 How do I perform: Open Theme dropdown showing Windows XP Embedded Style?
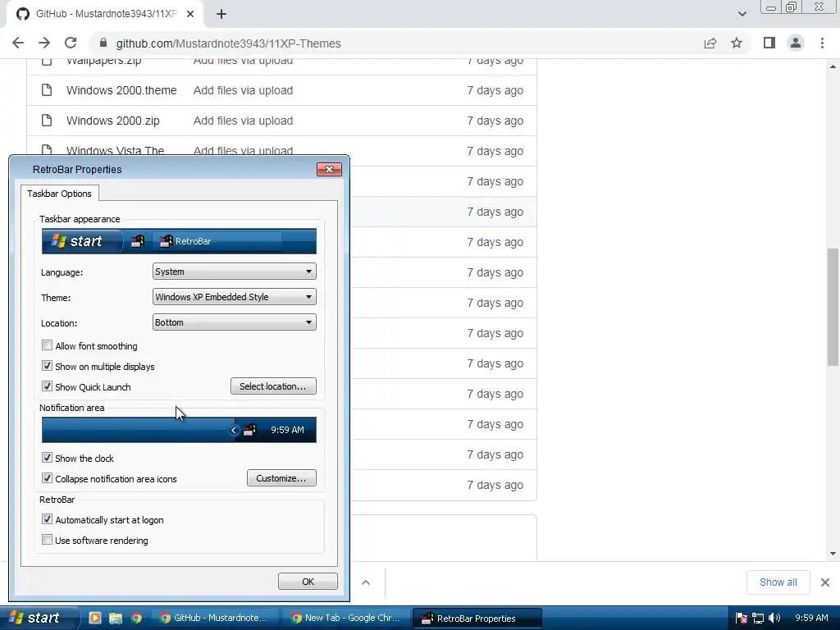point(234,297)
